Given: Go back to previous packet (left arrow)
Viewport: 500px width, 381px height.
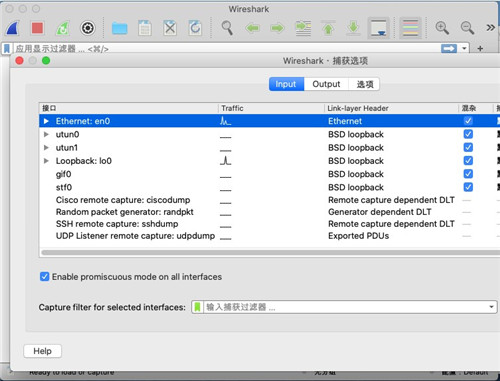Looking at the screenshot, I should 253,28.
